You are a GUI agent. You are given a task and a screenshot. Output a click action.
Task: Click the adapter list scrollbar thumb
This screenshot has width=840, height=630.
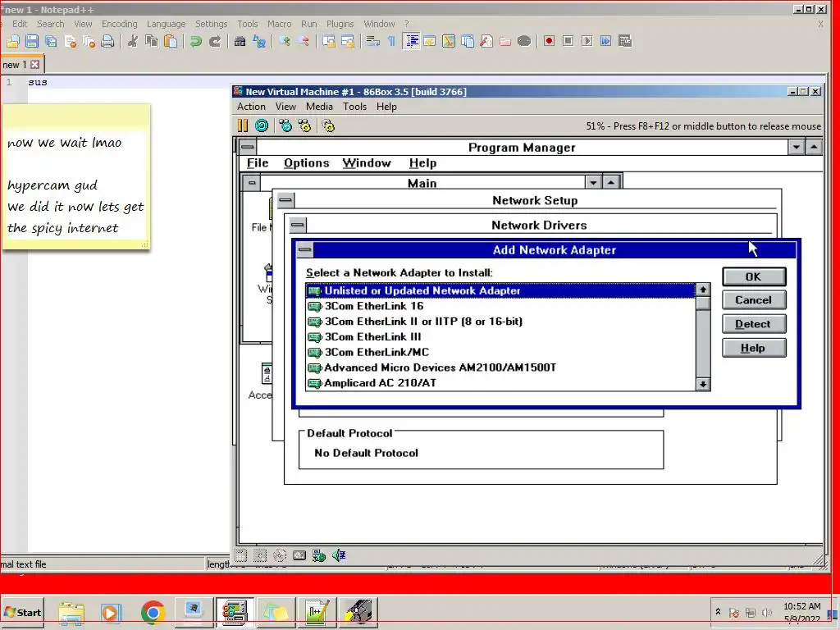703,304
